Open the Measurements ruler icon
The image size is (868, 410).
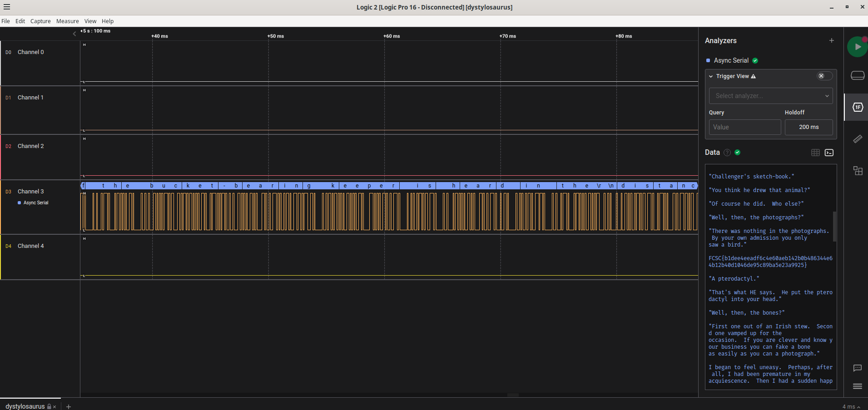pyautogui.click(x=858, y=139)
